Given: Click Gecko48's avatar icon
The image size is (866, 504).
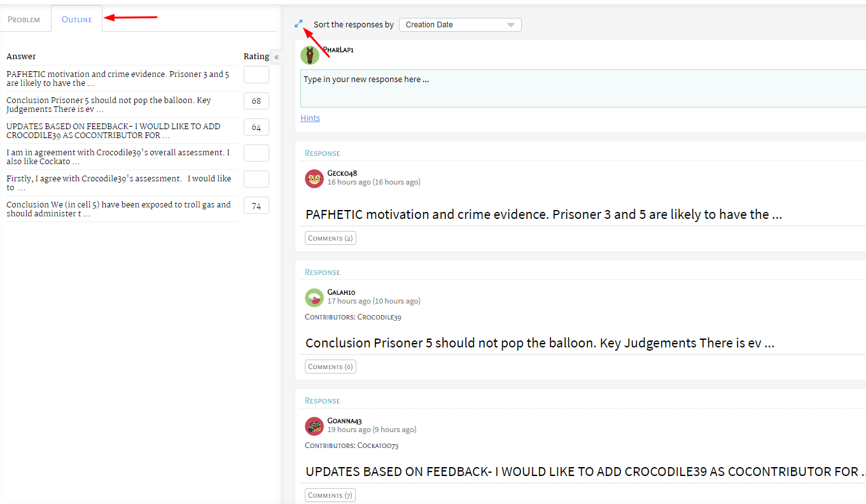Looking at the screenshot, I should pyautogui.click(x=314, y=179).
